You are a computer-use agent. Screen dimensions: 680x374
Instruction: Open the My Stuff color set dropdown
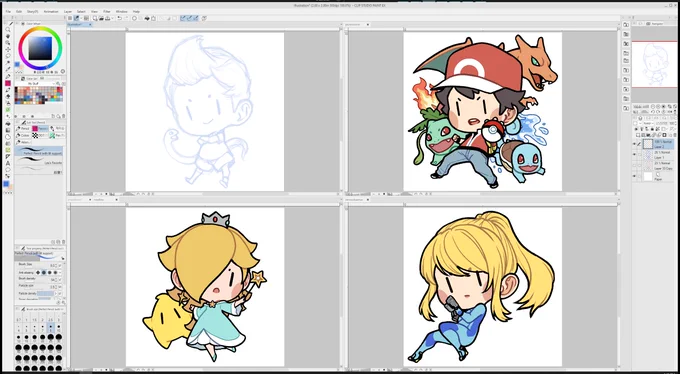tap(39, 84)
